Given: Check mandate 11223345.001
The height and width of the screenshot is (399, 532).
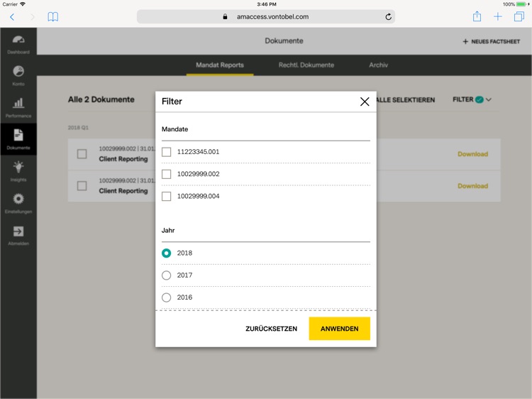Looking at the screenshot, I should (166, 152).
